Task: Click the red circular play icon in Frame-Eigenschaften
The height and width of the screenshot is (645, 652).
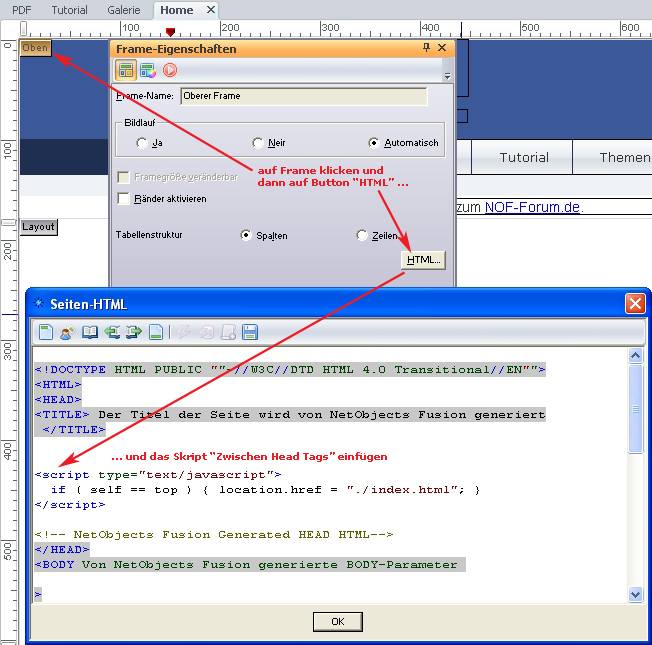Action: click(170, 70)
